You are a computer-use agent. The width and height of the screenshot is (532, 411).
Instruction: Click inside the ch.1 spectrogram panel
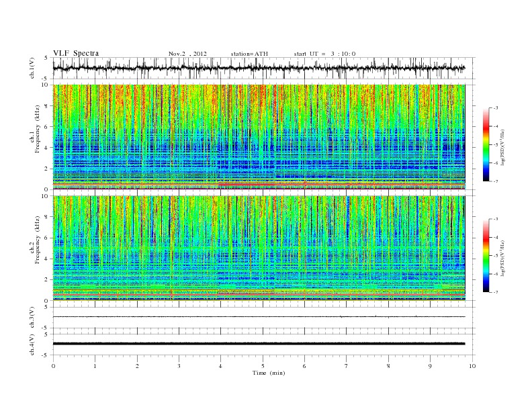259,137
